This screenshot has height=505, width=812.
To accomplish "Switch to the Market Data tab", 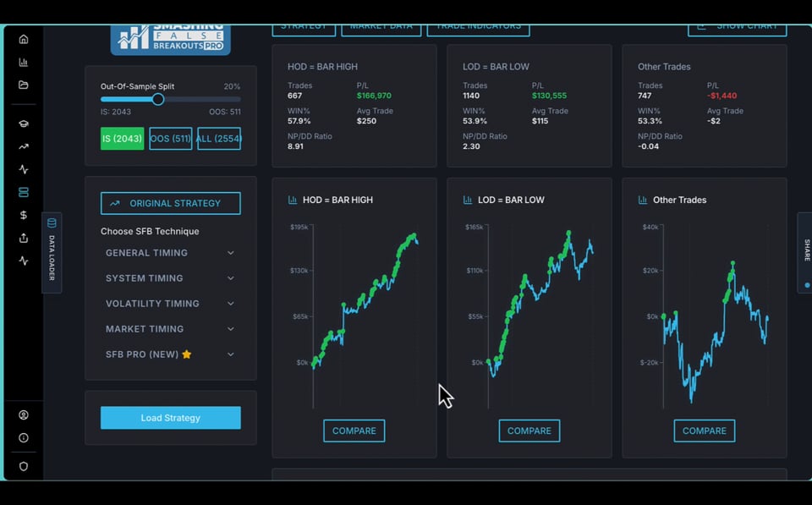I will point(381,30).
